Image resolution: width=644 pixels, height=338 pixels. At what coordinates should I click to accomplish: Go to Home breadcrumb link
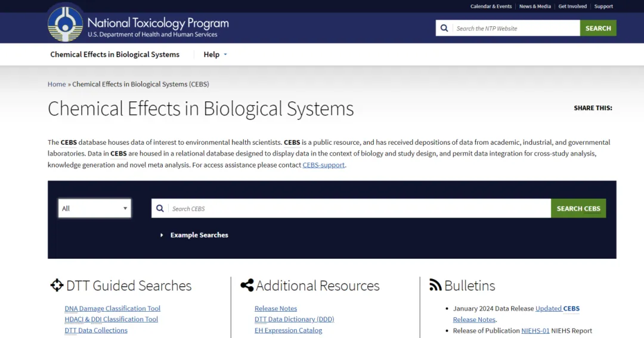coord(57,84)
